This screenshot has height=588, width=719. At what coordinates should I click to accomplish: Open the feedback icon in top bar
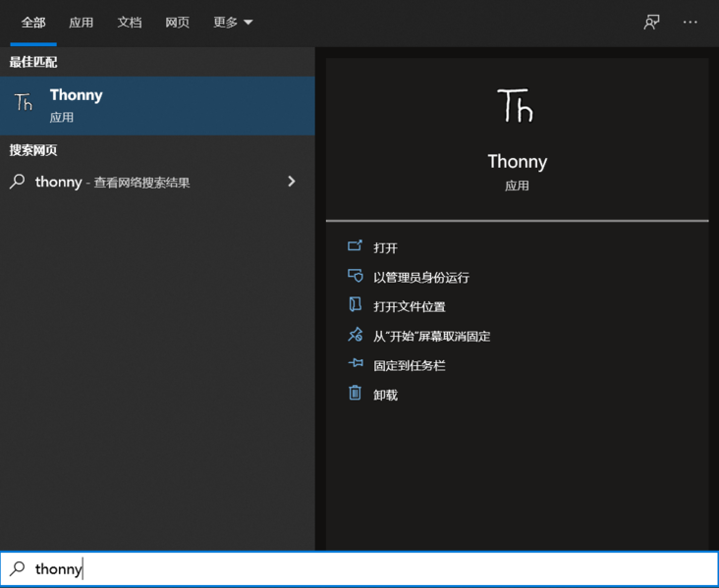(x=651, y=22)
